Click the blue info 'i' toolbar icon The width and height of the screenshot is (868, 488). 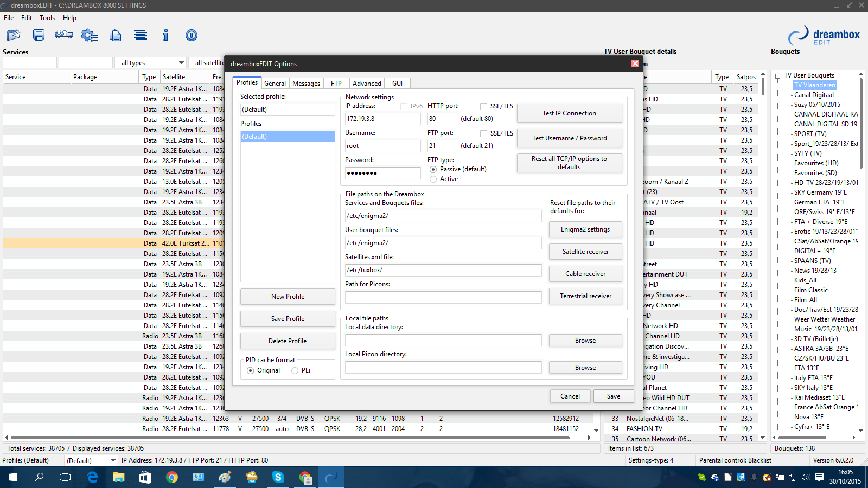(165, 35)
